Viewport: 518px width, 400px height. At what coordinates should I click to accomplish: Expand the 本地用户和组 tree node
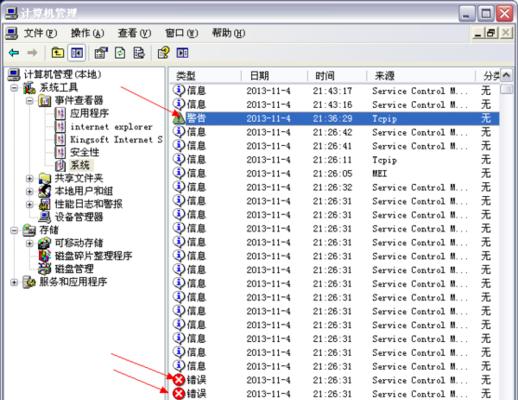(x=30, y=191)
